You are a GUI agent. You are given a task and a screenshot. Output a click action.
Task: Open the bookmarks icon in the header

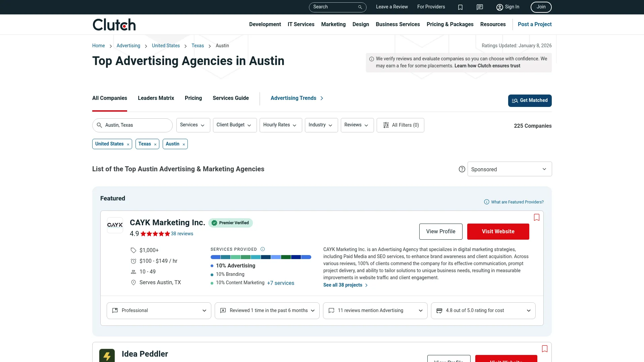click(x=460, y=7)
